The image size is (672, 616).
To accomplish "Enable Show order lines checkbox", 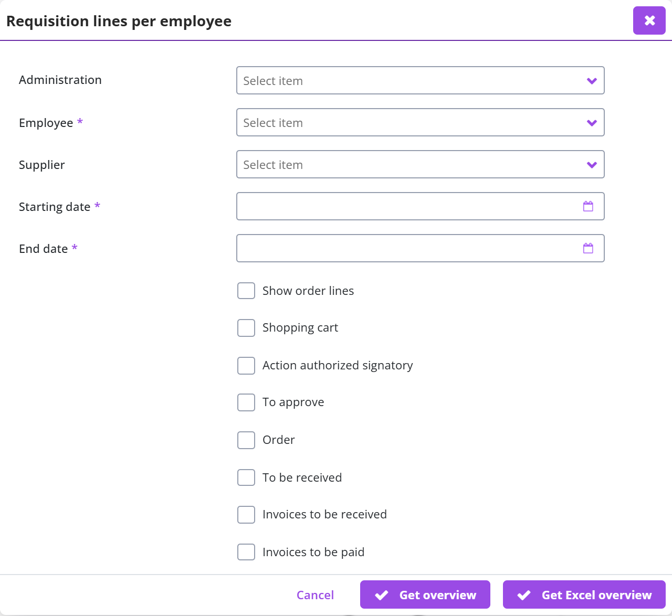I will coord(246,291).
